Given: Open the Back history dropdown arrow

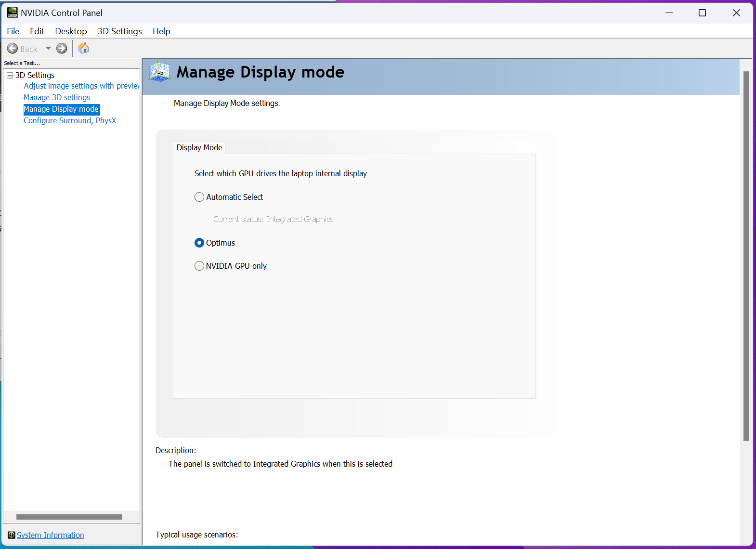Looking at the screenshot, I should pyautogui.click(x=48, y=48).
